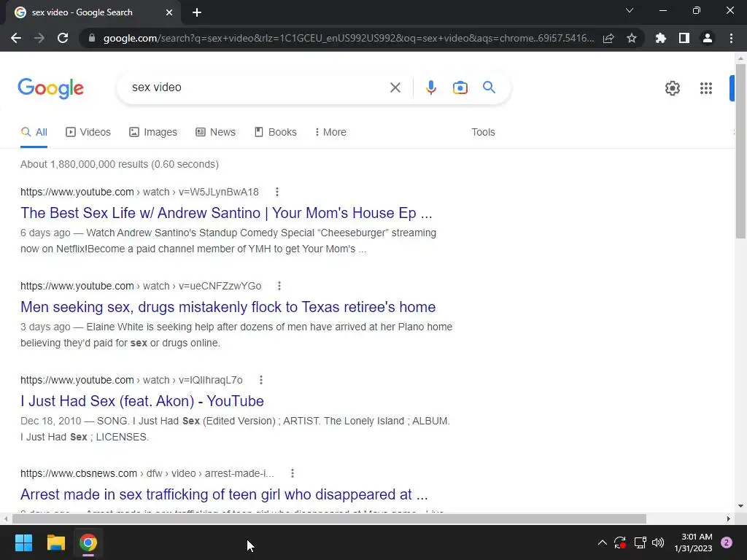
Task: Select the All results tab
Action: tap(34, 133)
